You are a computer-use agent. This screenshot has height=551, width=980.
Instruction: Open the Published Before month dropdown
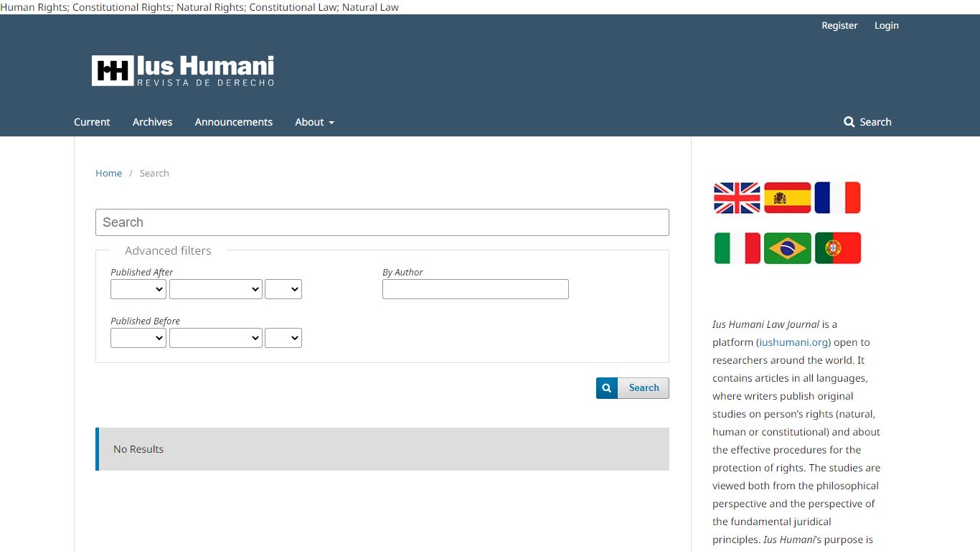point(216,338)
